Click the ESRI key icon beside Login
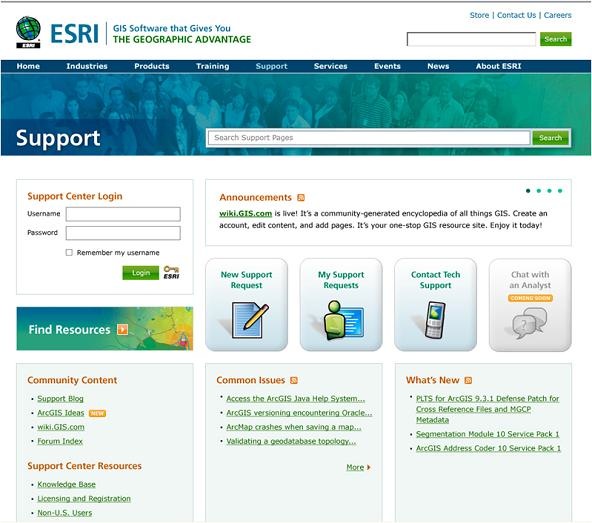This screenshot has width=592, height=523. pyautogui.click(x=171, y=272)
